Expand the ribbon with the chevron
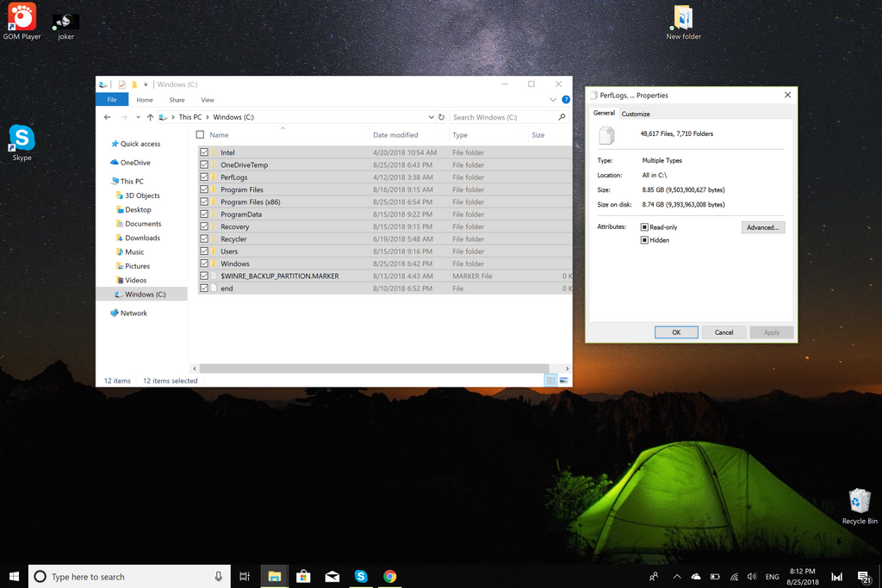The image size is (882, 588). pos(553,100)
